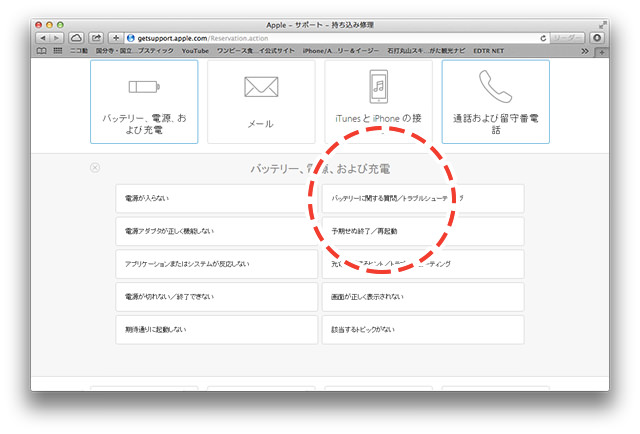This screenshot has width=640, height=434.
Task: Open the 国分寺・国立…プスティック bookmark
Action: (x=135, y=51)
